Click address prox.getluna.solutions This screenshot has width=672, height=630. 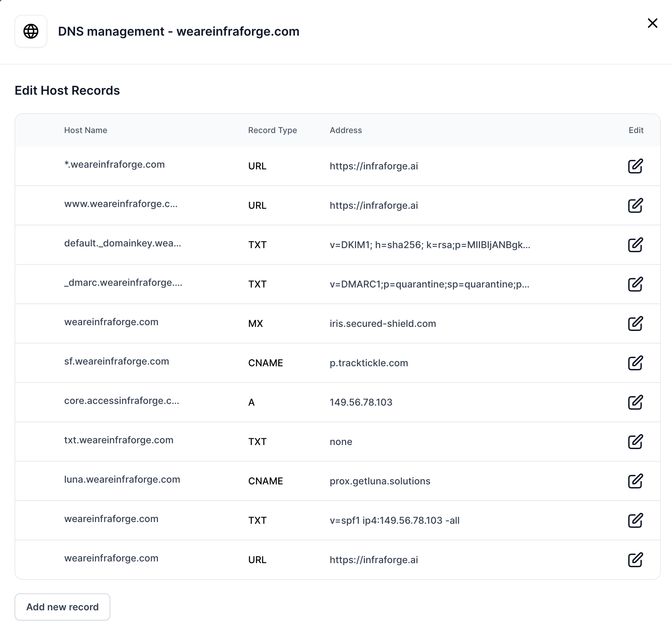click(x=380, y=481)
